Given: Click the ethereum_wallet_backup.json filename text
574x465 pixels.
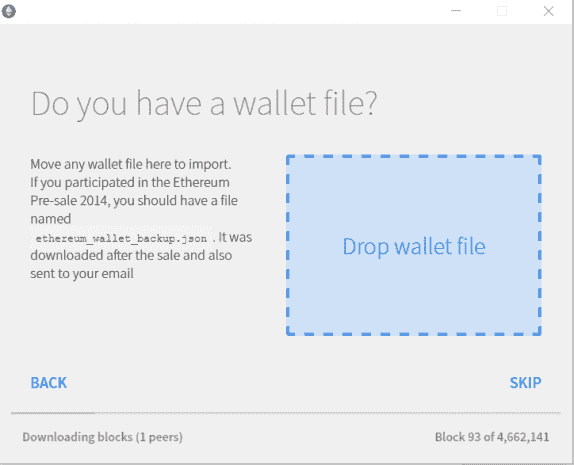Looking at the screenshot, I should [x=121, y=239].
